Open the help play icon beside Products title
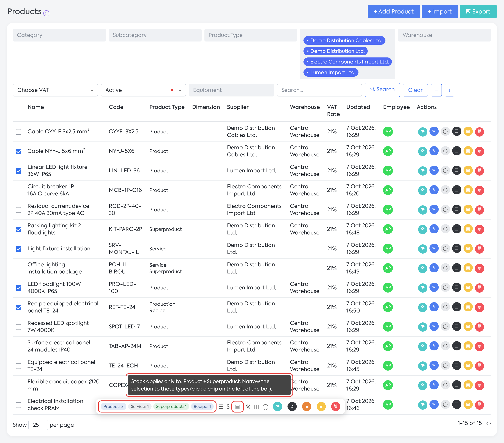 [46, 13]
